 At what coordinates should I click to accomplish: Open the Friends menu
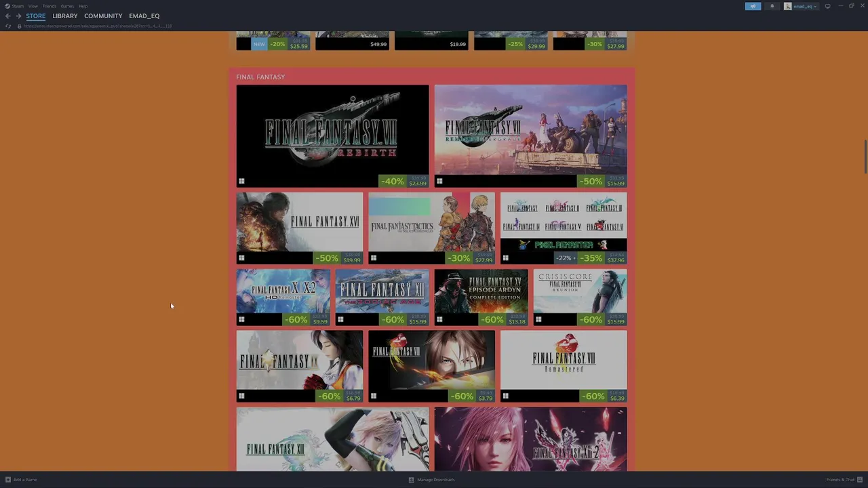[x=50, y=6]
